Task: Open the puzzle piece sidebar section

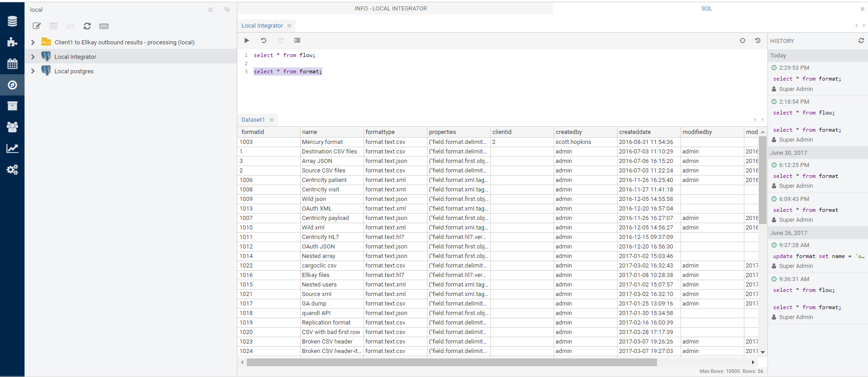Action: (x=12, y=42)
